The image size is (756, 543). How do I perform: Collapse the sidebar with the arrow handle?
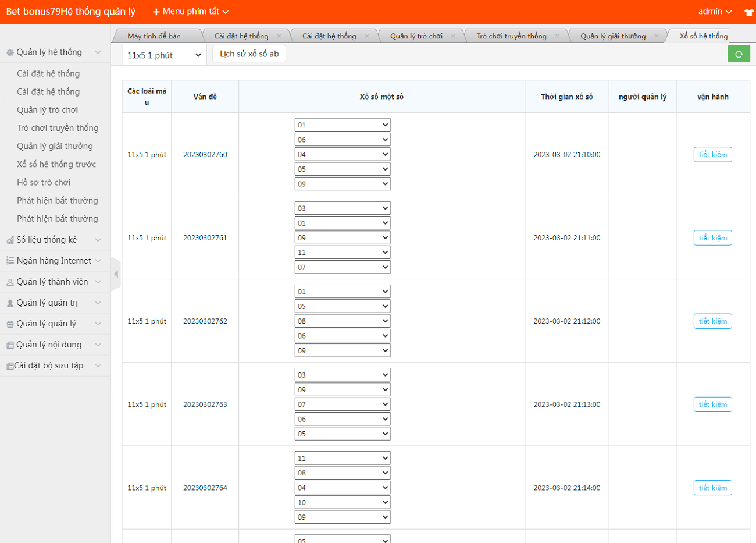click(x=116, y=274)
